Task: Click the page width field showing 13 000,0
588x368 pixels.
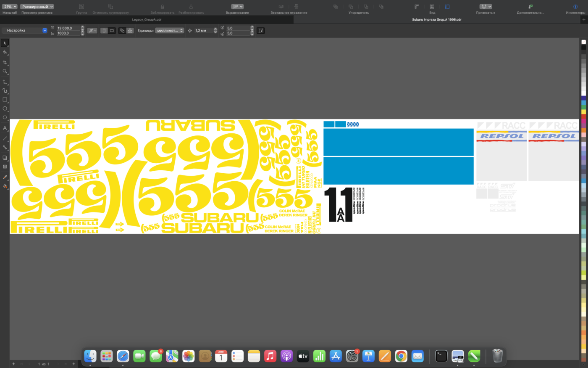Action: pyautogui.click(x=67, y=28)
